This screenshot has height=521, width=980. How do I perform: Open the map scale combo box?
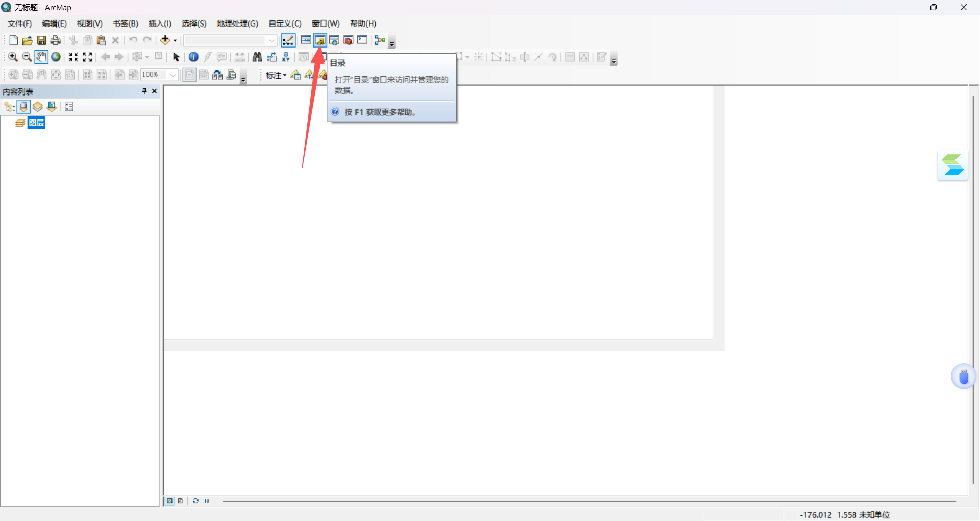click(x=230, y=40)
